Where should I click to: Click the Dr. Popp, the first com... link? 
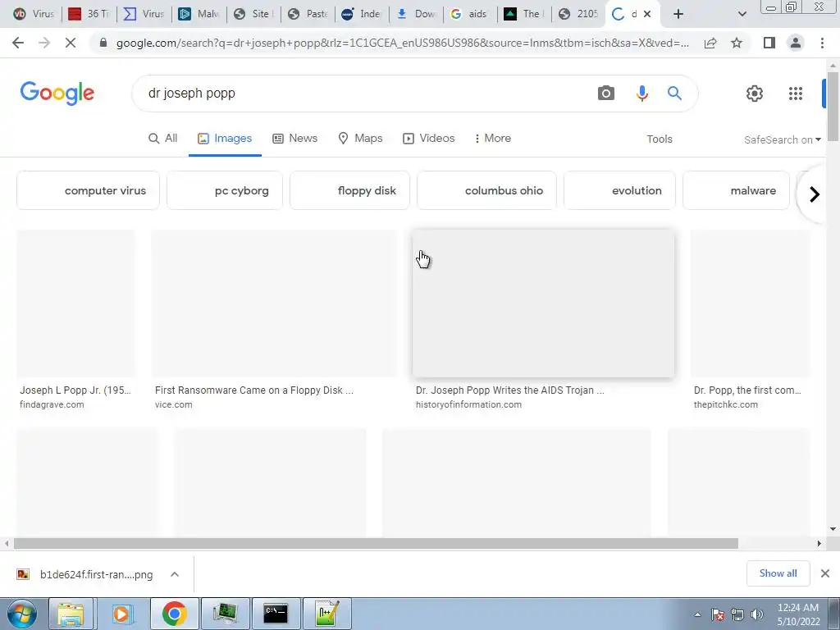click(747, 390)
